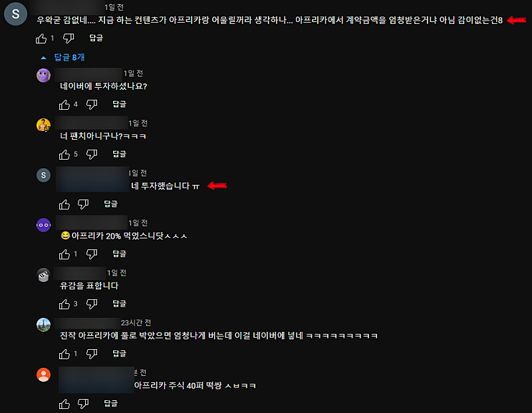Reply to the top comment via 답글

pos(96,38)
